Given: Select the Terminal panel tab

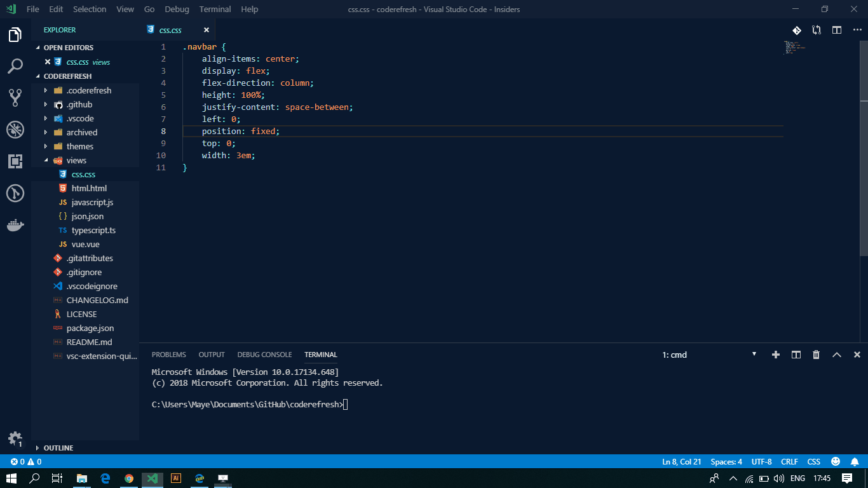Looking at the screenshot, I should pyautogui.click(x=321, y=355).
